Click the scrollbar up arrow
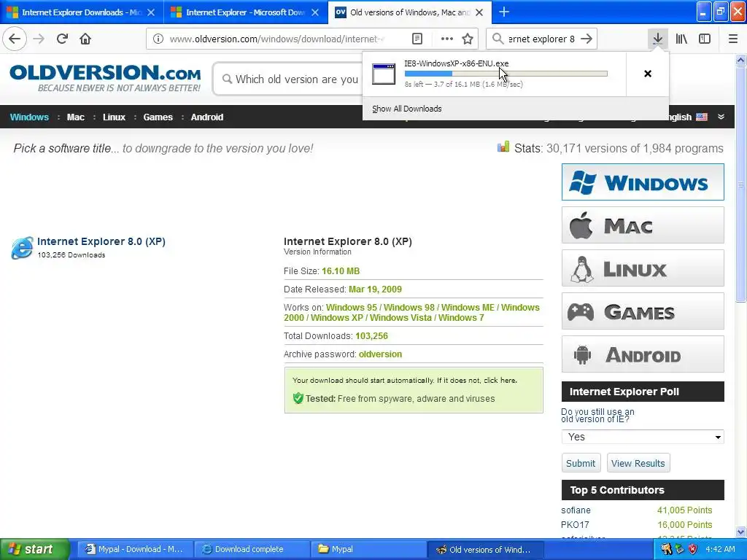Screen dimensions: 747x560 pyautogui.click(x=740, y=60)
